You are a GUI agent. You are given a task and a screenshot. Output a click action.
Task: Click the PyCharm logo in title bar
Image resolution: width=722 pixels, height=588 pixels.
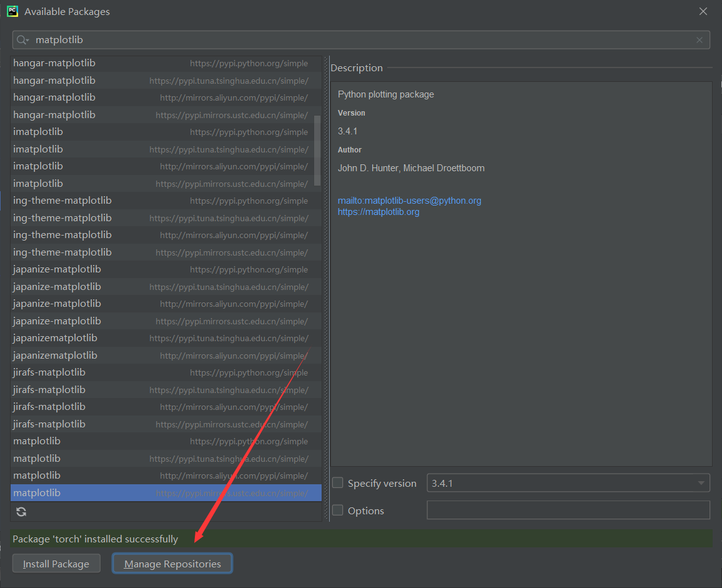point(12,11)
